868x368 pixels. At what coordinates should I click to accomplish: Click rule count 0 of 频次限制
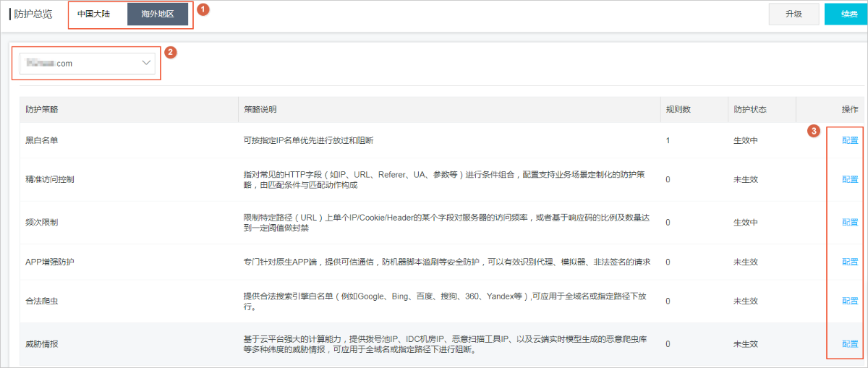668,222
